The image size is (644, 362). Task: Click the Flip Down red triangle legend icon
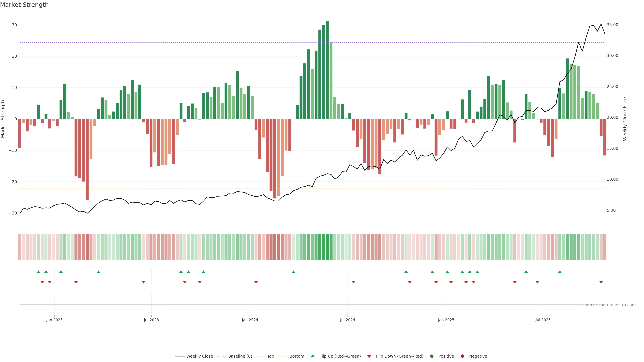point(369,356)
